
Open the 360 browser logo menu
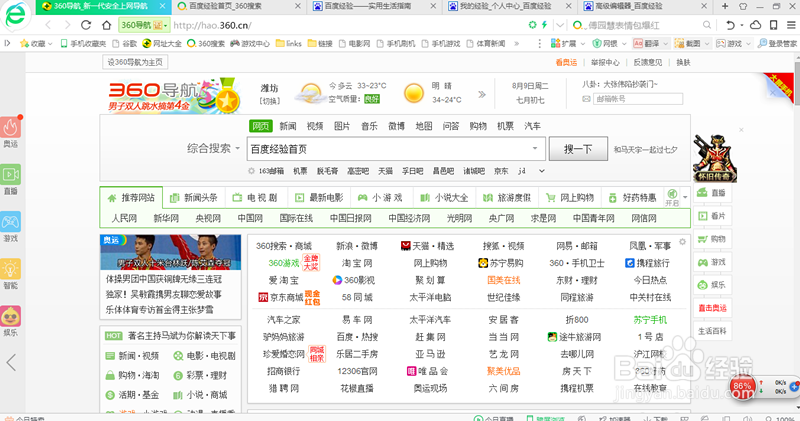(x=15, y=15)
